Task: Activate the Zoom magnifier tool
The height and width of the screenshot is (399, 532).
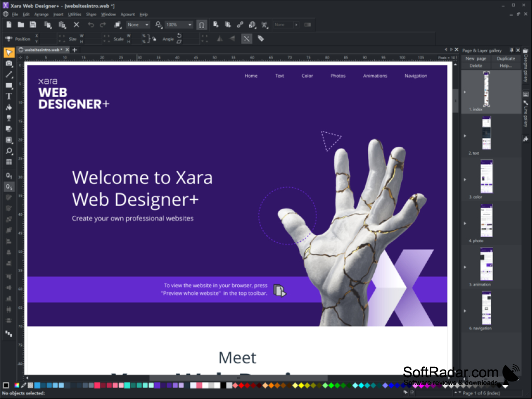Action: click(x=9, y=151)
